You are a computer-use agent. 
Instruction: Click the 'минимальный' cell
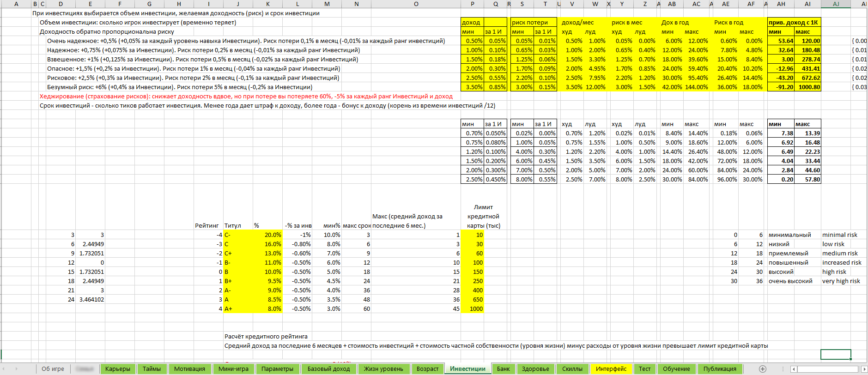789,235
